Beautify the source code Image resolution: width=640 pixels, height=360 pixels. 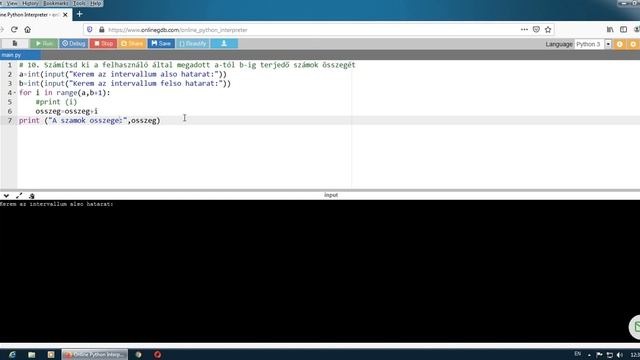click(x=193, y=44)
